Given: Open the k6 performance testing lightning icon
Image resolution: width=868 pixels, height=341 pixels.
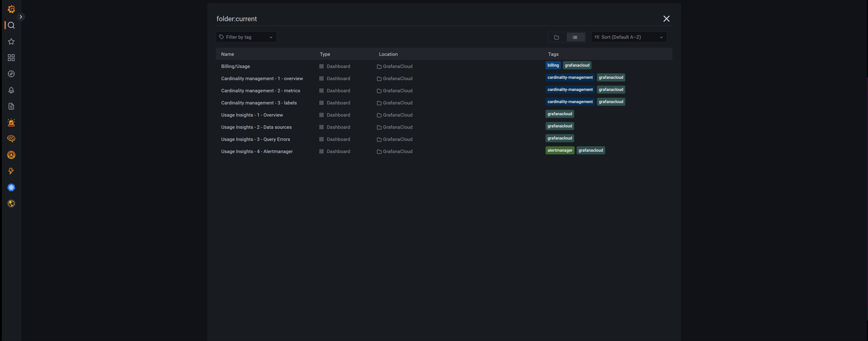Looking at the screenshot, I should (11, 171).
